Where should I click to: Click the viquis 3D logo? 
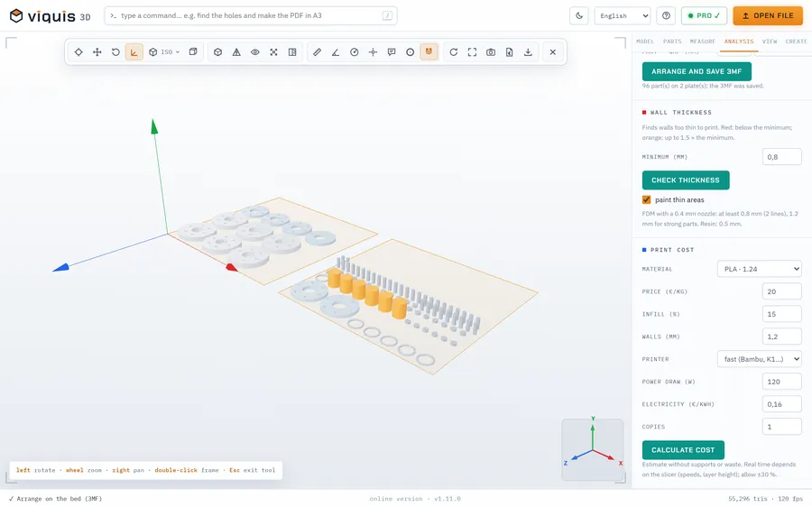[51, 15]
